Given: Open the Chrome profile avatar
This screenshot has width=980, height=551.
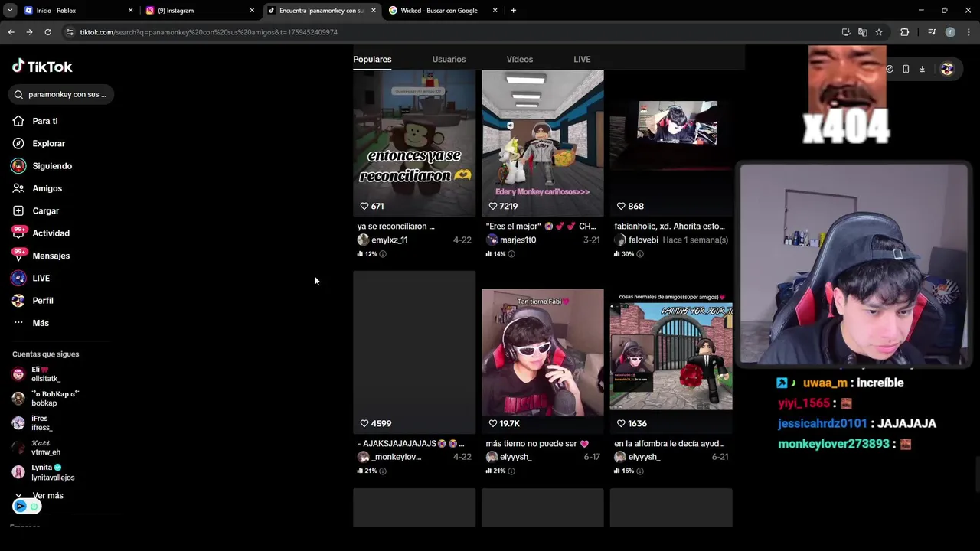Looking at the screenshot, I should 950,32.
